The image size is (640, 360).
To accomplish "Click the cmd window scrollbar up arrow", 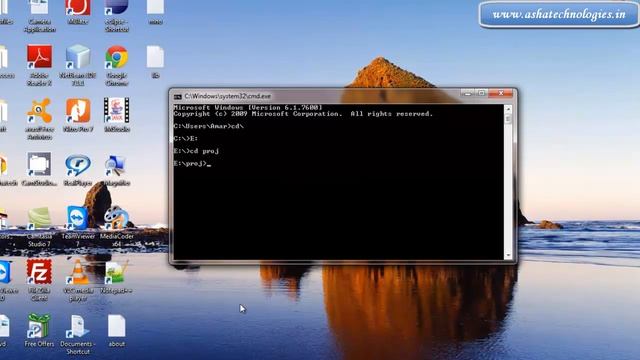I will [508, 109].
